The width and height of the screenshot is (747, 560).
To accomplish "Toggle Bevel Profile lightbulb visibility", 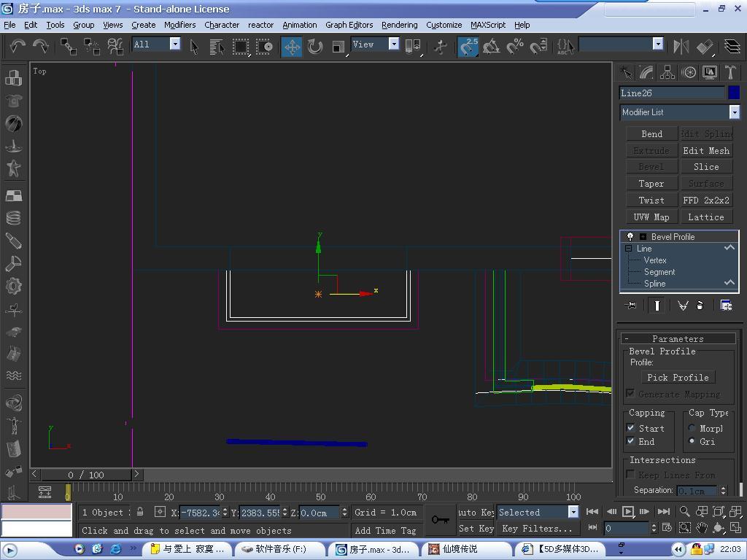I will click(630, 237).
